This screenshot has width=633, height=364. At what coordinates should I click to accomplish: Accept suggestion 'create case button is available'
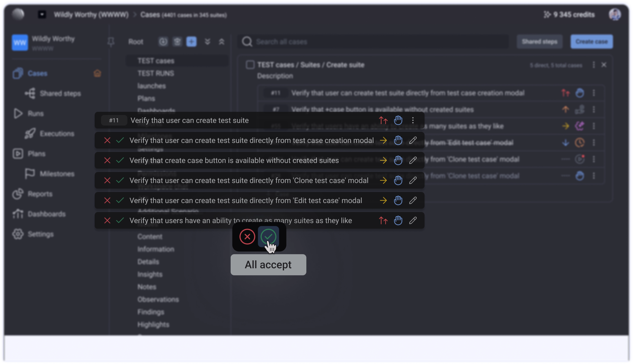(x=120, y=160)
